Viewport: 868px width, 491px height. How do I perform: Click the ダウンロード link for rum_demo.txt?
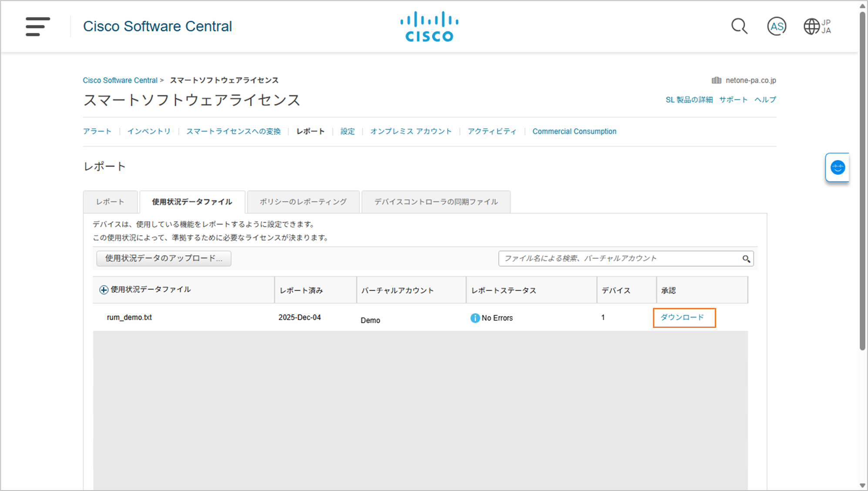pos(682,317)
